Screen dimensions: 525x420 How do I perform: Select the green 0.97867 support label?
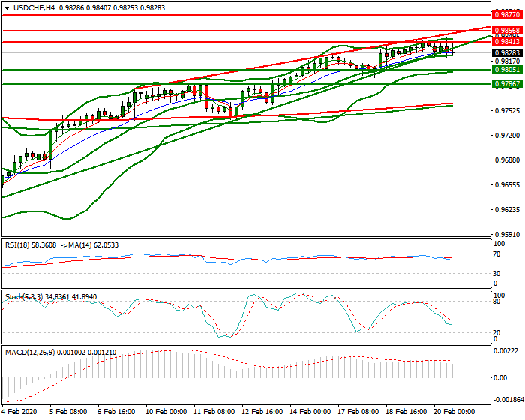click(x=507, y=84)
